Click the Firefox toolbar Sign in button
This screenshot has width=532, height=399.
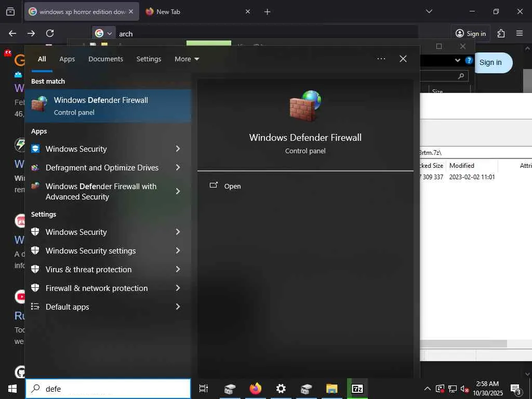[x=471, y=33]
